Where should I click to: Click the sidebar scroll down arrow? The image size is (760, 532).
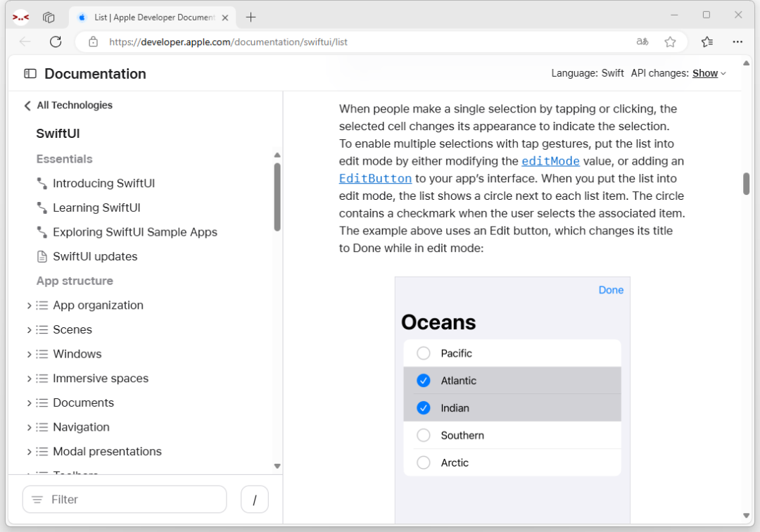[x=277, y=466]
